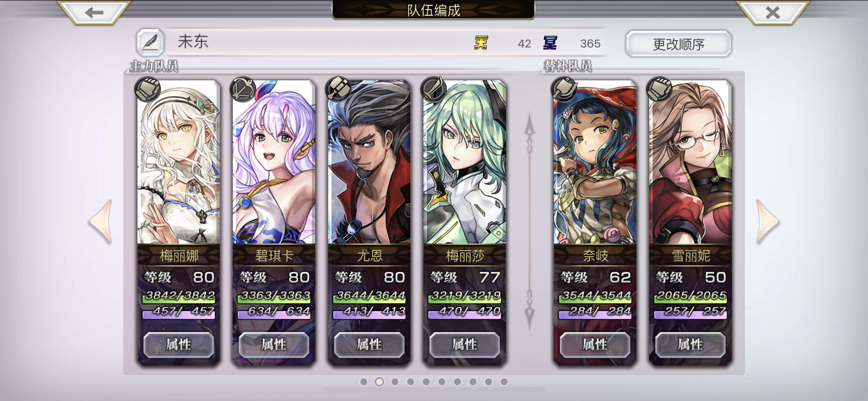Go to next team with right arrow
Viewport: 868px width, 401px height.
767,221
